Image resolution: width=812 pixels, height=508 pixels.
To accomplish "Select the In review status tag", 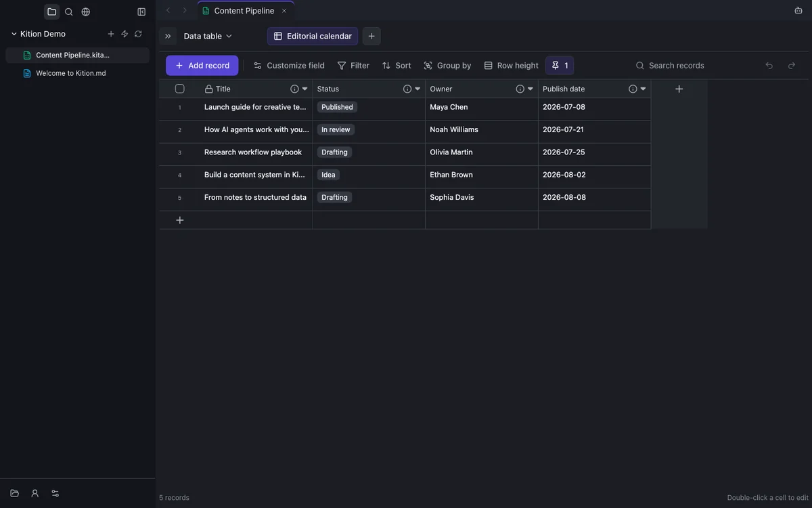I will pos(336,129).
